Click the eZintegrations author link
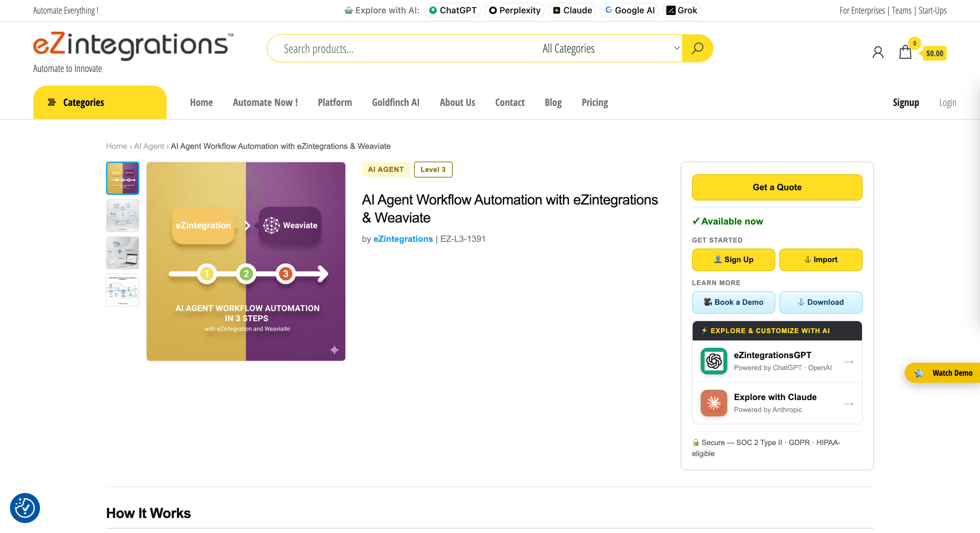Image resolution: width=980 pixels, height=533 pixels. 403,239
